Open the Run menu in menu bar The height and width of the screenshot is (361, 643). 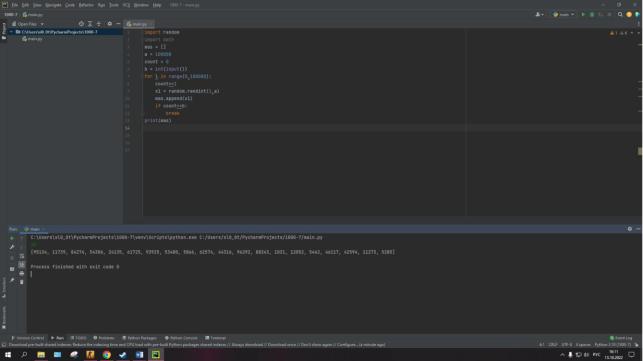click(x=101, y=5)
